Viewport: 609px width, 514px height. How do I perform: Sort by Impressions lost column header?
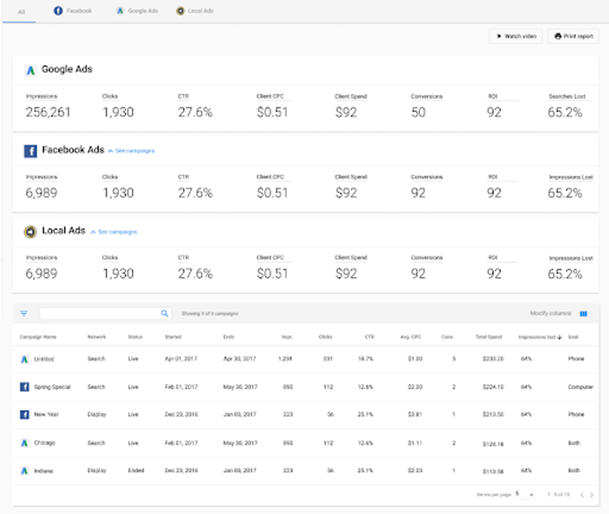pos(539,339)
